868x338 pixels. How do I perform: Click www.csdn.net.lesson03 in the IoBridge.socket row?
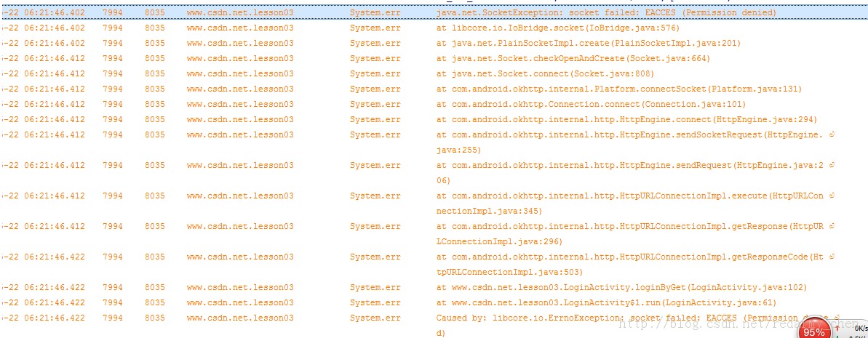240,28
